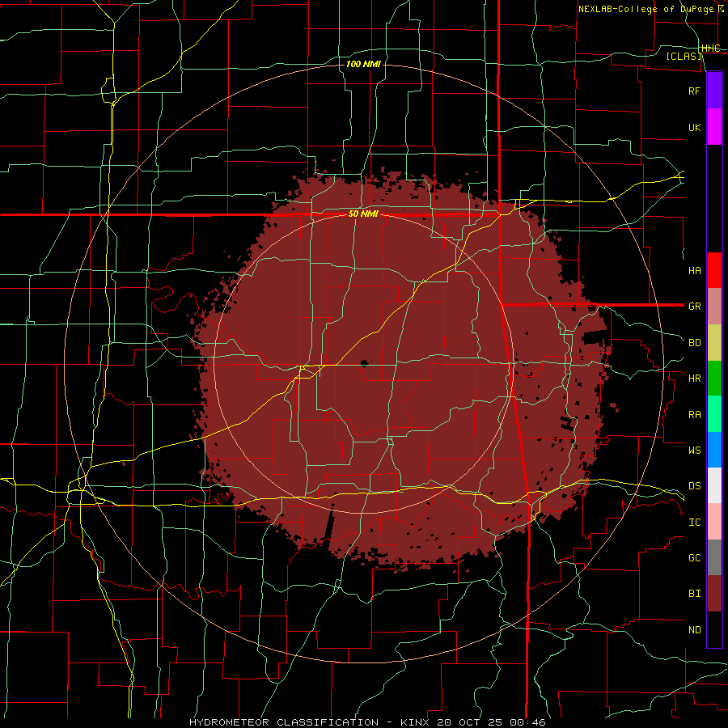
Task: Click the 'HR' legend label
Action: (x=694, y=379)
